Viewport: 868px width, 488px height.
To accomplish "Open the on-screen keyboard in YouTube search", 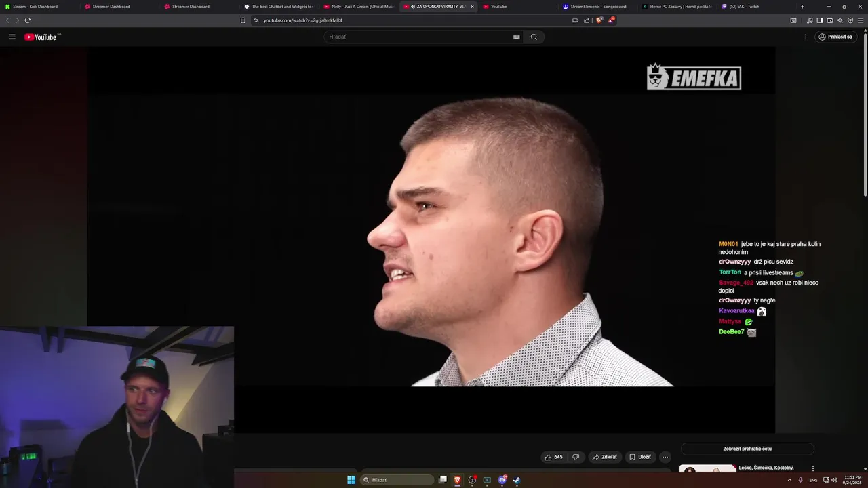I will pyautogui.click(x=516, y=37).
